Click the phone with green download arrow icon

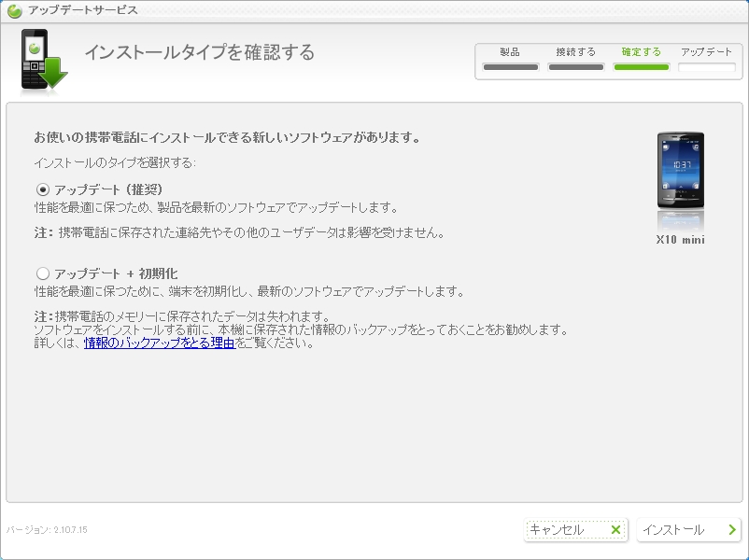pos(43,63)
